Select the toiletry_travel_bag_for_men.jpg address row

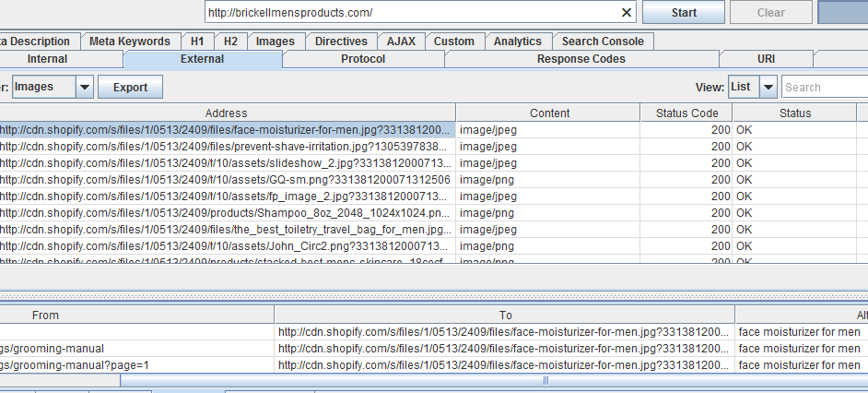click(x=227, y=230)
